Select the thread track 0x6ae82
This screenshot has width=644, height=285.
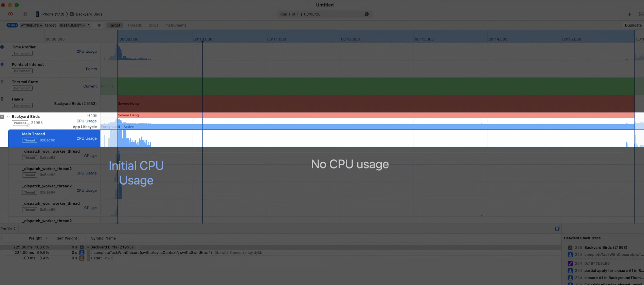tap(54, 156)
